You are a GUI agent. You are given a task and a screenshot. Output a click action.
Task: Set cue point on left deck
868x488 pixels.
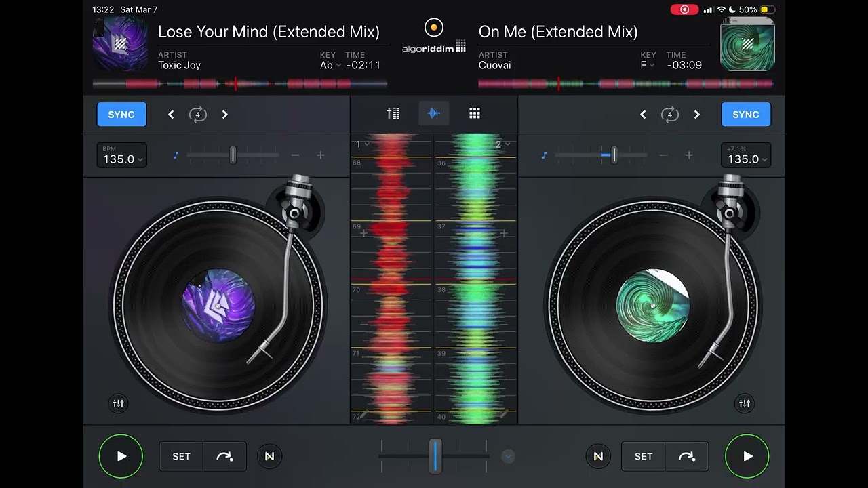181,457
